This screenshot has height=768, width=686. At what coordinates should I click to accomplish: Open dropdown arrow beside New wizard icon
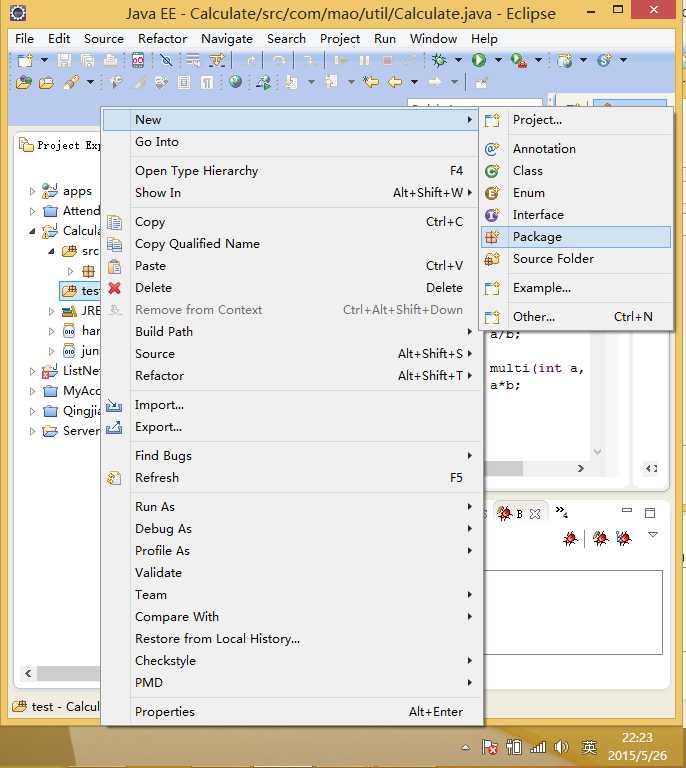44,60
